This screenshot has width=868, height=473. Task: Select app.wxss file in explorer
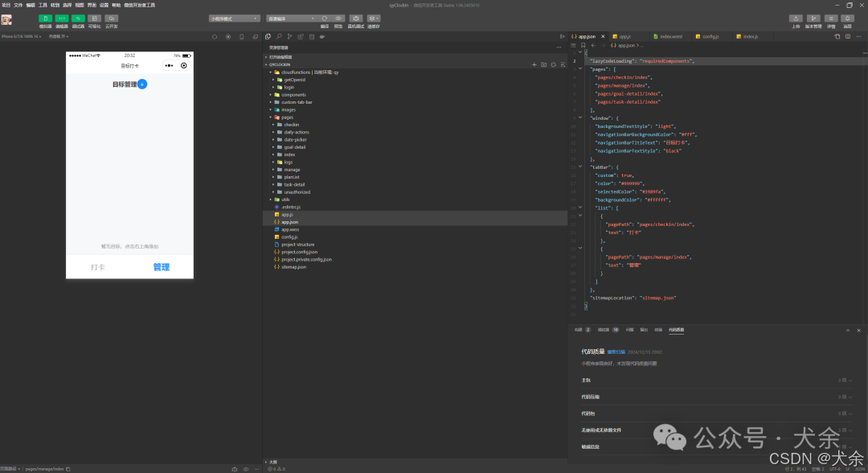pos(289,229)
